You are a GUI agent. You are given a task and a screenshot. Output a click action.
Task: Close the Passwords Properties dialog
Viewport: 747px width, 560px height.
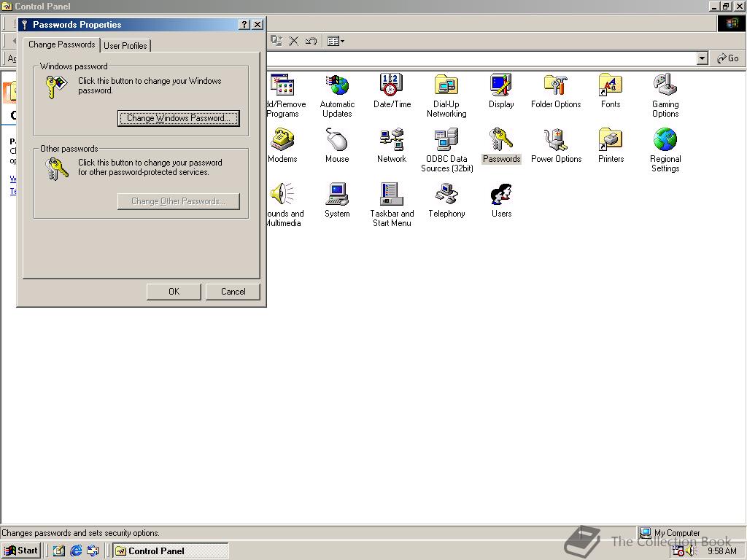coord(258,25)
